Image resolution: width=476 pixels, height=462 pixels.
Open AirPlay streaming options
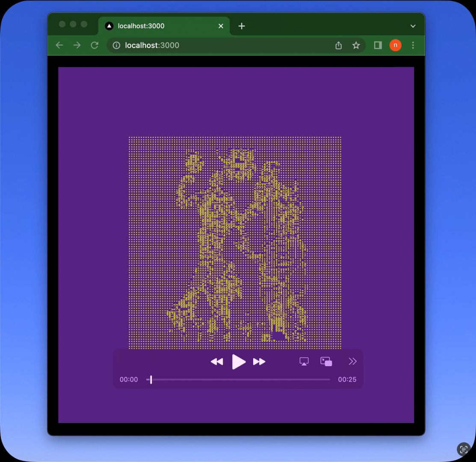point(304,362)
